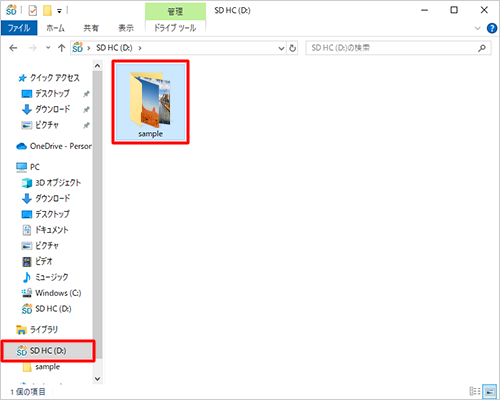This screenshot has height=400, width=500.
Task: Open the recent locations dropdown arrow
Action: pyautogui.click(x=48, y=48)
